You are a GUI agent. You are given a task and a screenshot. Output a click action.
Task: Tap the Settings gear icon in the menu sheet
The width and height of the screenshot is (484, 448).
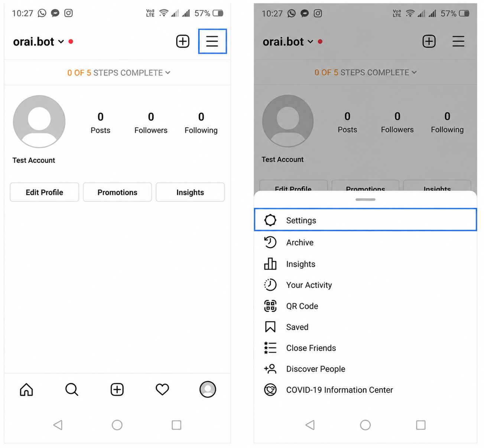[270, 220]
